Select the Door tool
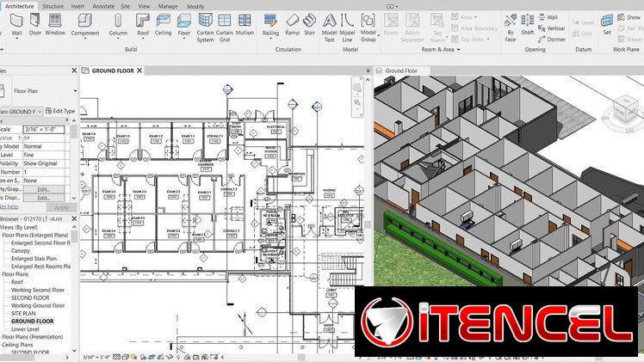 (35, 24)
